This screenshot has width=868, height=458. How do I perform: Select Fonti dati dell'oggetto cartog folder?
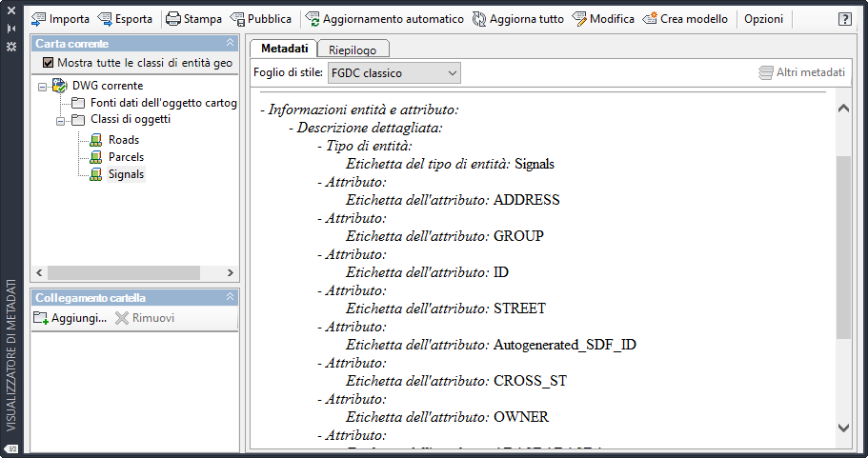coord(163,103)
